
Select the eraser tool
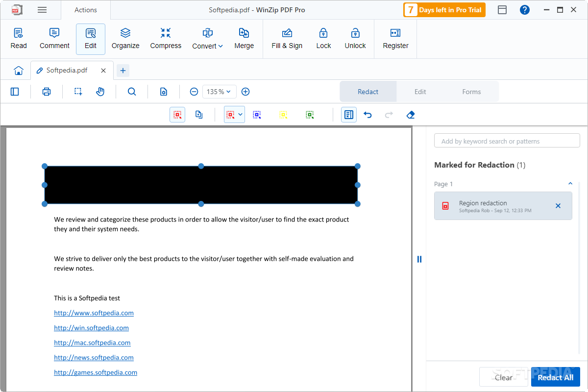[411, 115]
